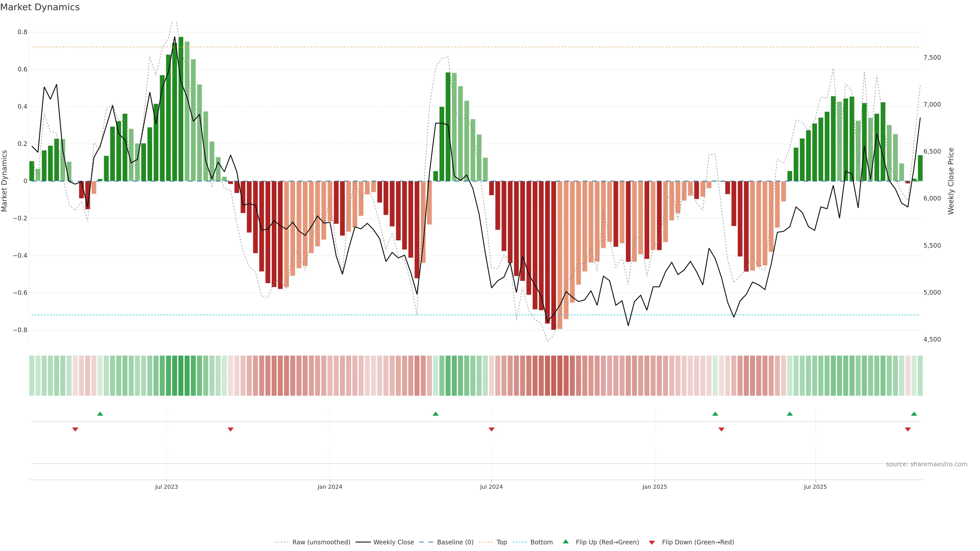Click the Jan 2025 x-axis label

click(x=654, y=487)
